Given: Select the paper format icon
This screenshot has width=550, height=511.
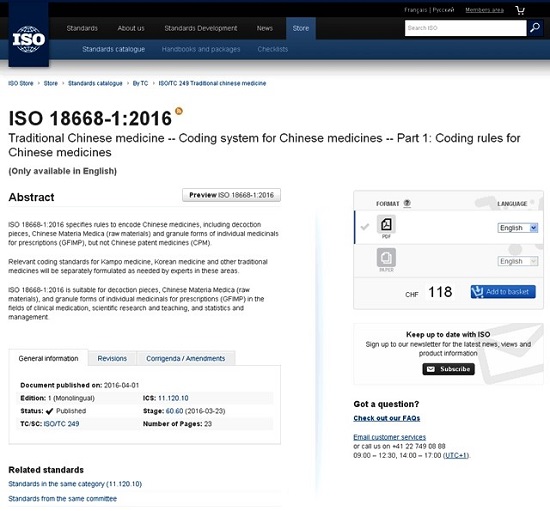Looking at the screenshot, I should 386,257.
